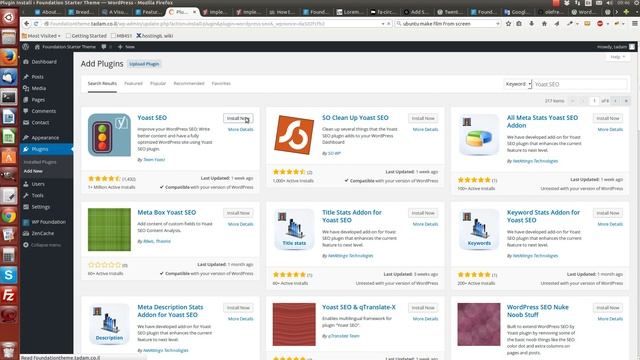The height and width of the screenshot is (360, 640).
Task: Collapse the WordPress sidebar menu
Action: coord(42,245)
